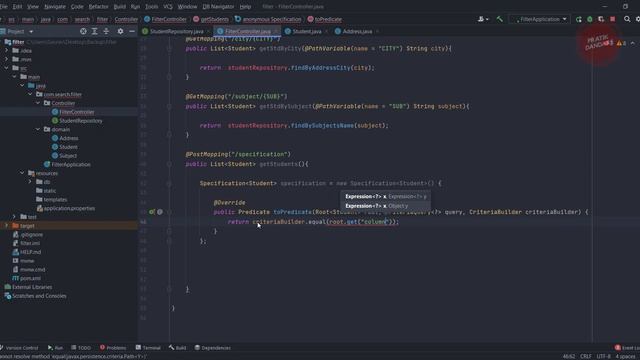Open the FilterApplication run configuration dropdown
640x360 pixels.
point(540,19)
